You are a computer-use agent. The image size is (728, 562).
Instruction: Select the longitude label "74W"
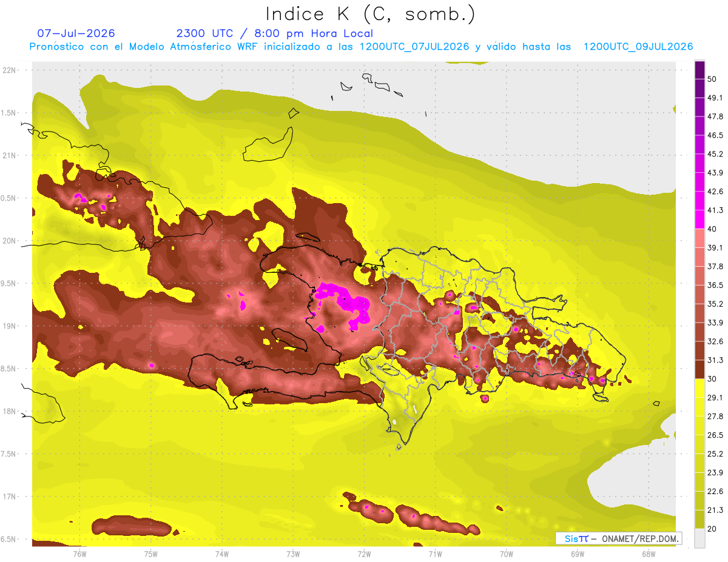click(x=222, y=554)
